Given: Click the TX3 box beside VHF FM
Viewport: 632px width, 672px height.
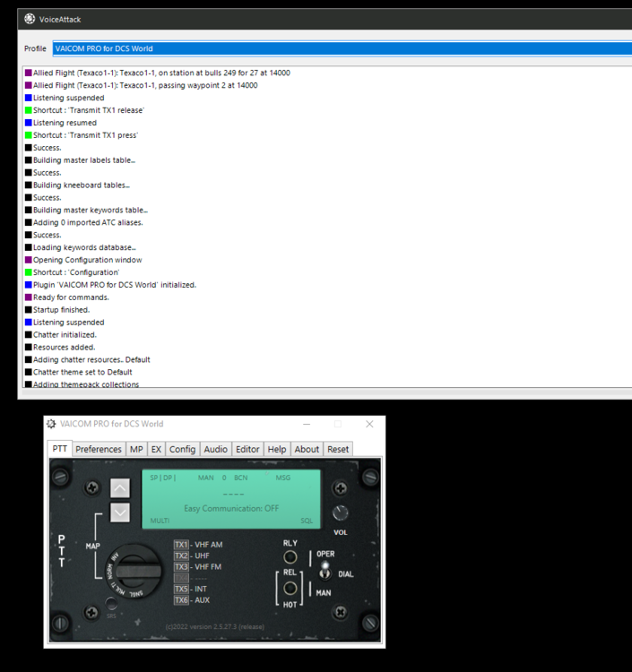Looking at the screenshot, I should click(x=181, y=566).
